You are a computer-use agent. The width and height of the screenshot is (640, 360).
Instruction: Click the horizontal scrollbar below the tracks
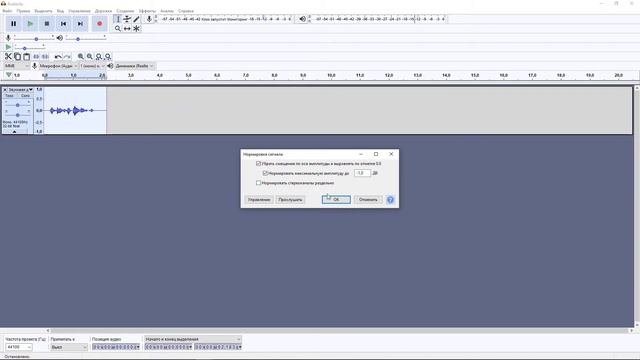coord(340,331)
